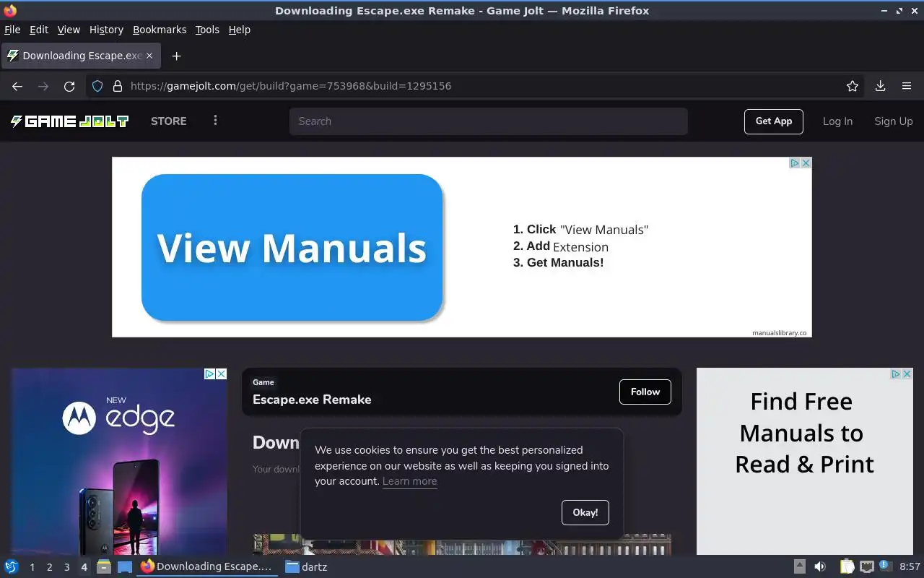Open the volume control tray icon
Image resolution: width=924 pixels, height=578 pixels.
820,566
